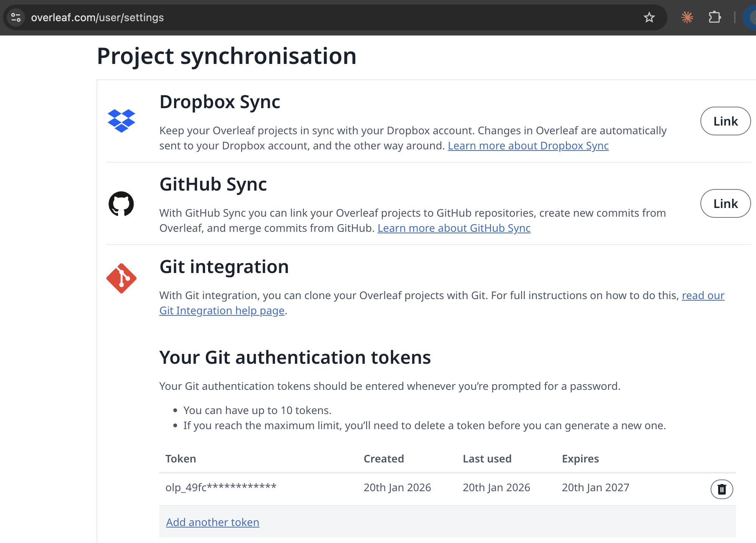Delete the olp_49fc token with trash icon
This screenshot has height=543, width=756.
coord(721,489)
